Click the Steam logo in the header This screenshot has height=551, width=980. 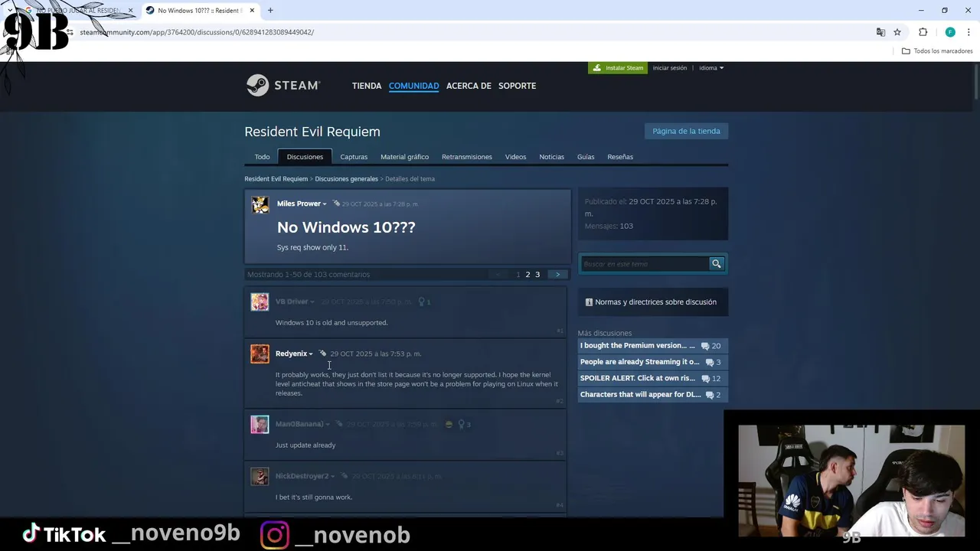(283, 85)
